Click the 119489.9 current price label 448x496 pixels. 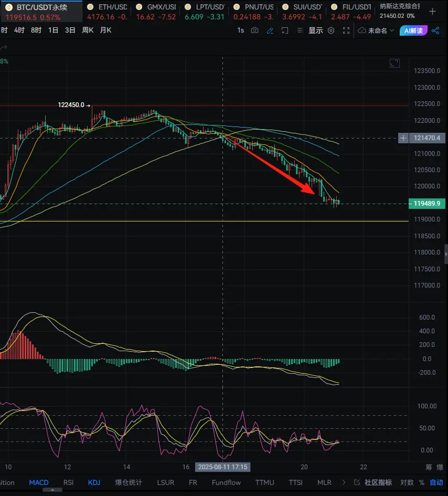(x=427, y=204)
